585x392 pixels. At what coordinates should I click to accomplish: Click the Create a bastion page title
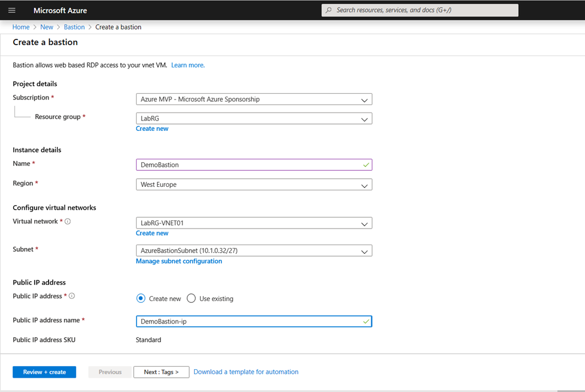click(x=45, y=42)
